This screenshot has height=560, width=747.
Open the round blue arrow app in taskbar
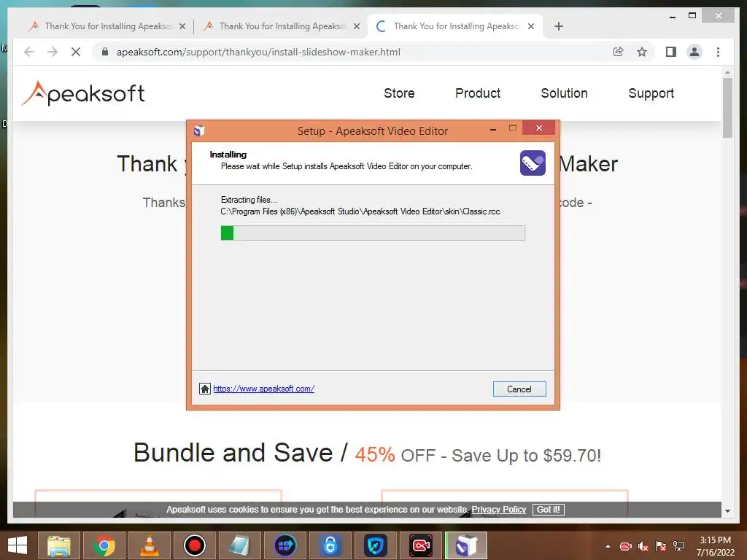tap(285, 545)
